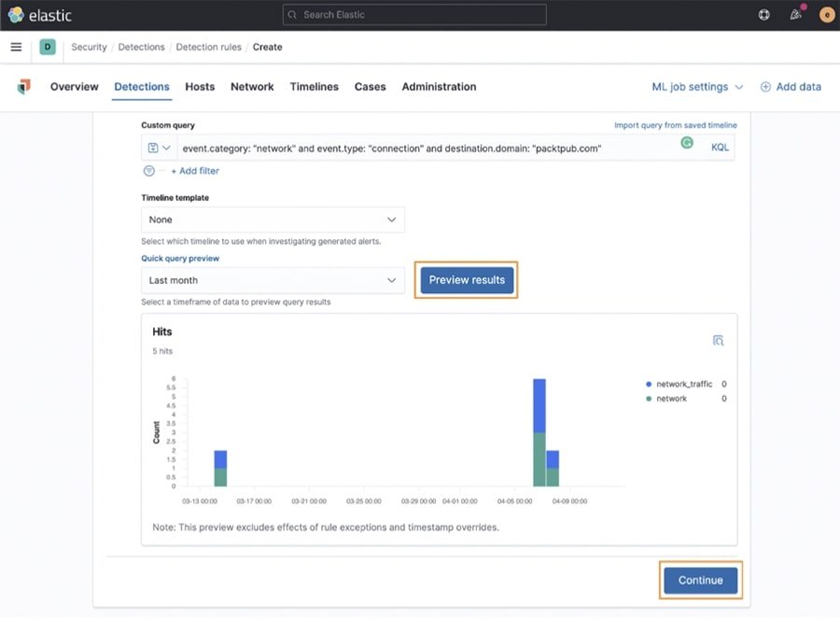Toggle the network_traffic legend color swatch
This screenshot has width=840, height=622.
click(x=650, y=384)
